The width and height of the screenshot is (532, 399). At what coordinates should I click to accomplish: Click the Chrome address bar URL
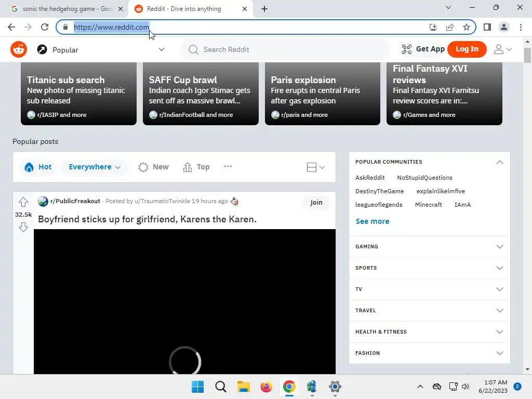(x=111, y=27)
